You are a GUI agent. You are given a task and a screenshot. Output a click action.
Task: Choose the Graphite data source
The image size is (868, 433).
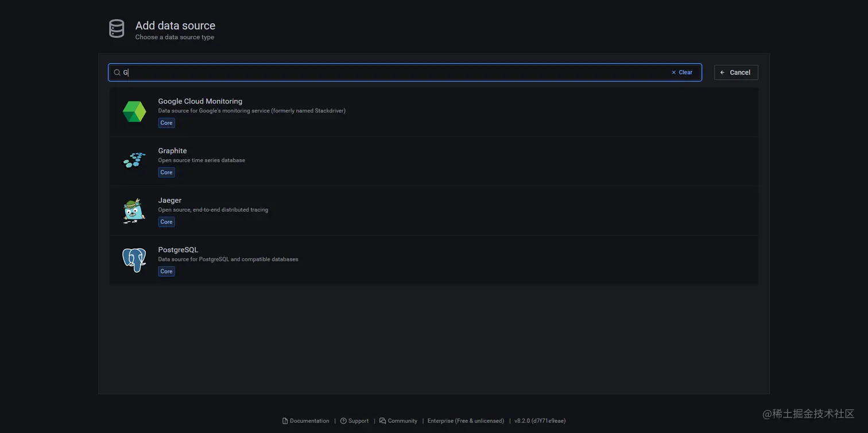pyautogui.click(x=433, y=161)
